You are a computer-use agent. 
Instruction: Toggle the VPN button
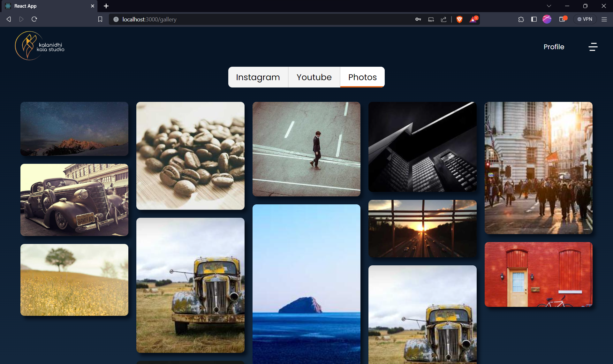[585, 19]
